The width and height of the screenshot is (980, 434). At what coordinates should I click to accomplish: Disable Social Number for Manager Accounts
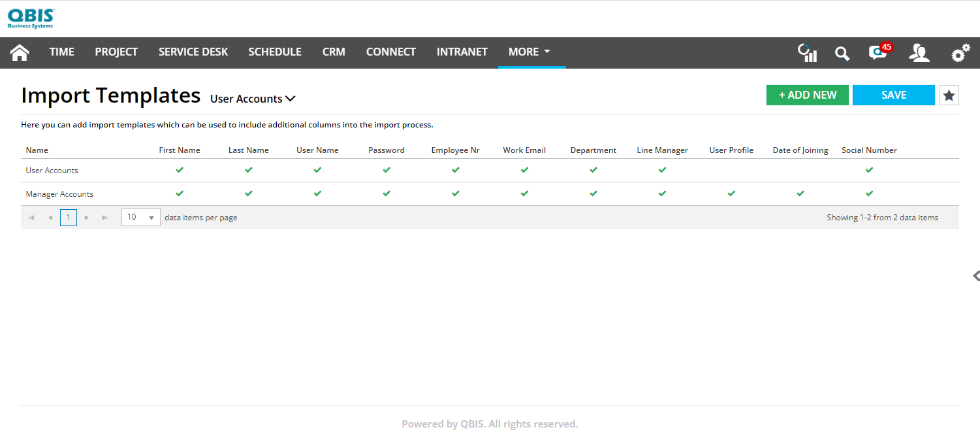tap(869, 193)
